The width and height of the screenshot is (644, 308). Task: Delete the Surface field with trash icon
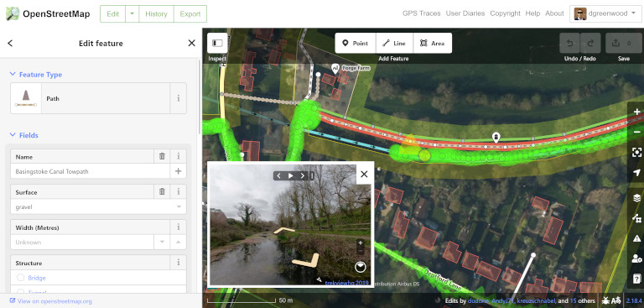point(162,192)
